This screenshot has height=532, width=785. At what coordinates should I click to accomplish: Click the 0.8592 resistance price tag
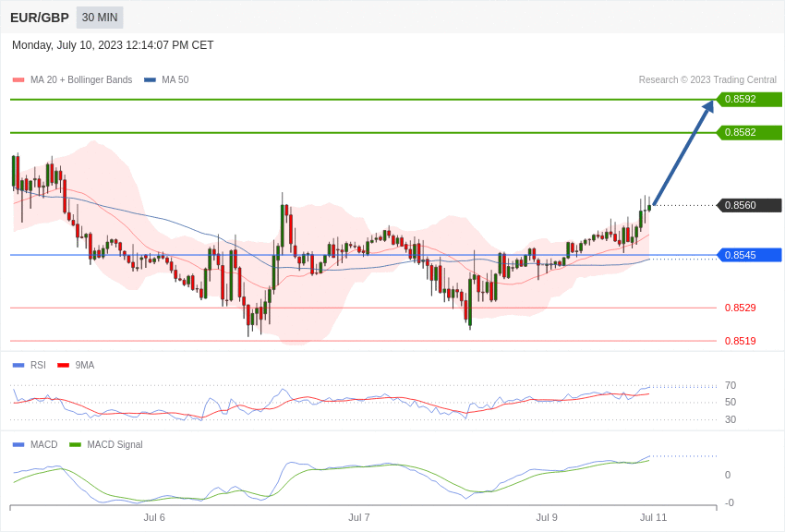pos(750,99)
